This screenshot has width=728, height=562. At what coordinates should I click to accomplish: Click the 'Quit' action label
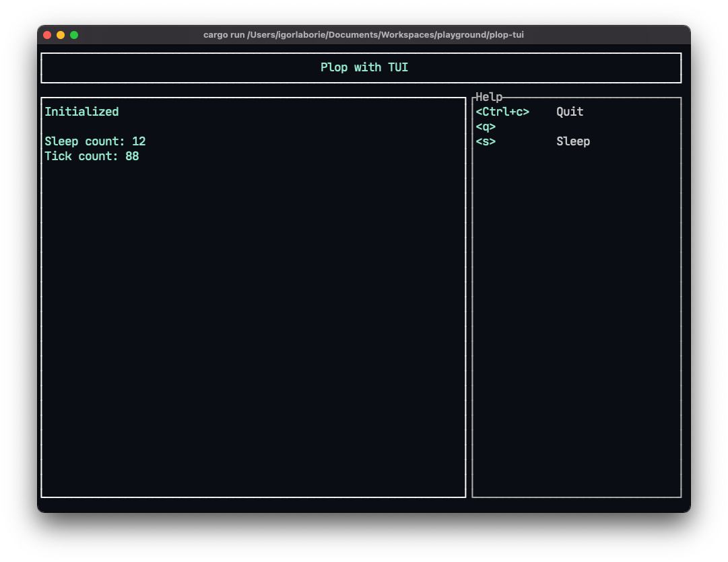pos(570,112)
